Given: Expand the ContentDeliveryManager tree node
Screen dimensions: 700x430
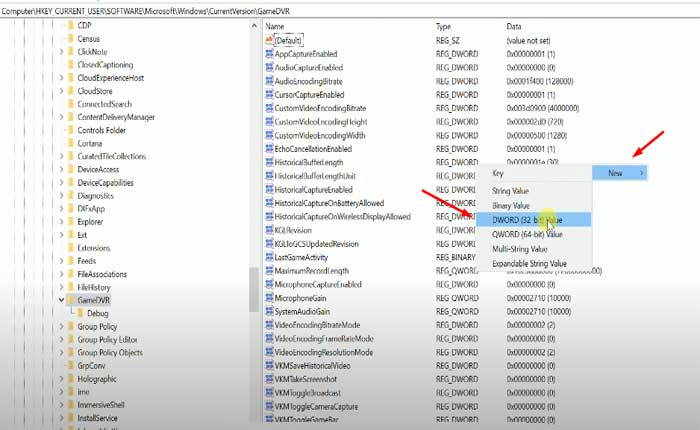Looking at the screenshot, I should [x=62, y=117].
